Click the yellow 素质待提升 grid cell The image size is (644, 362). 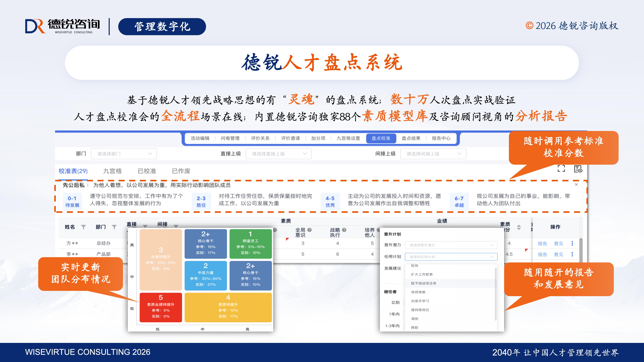tap(228, 307)
